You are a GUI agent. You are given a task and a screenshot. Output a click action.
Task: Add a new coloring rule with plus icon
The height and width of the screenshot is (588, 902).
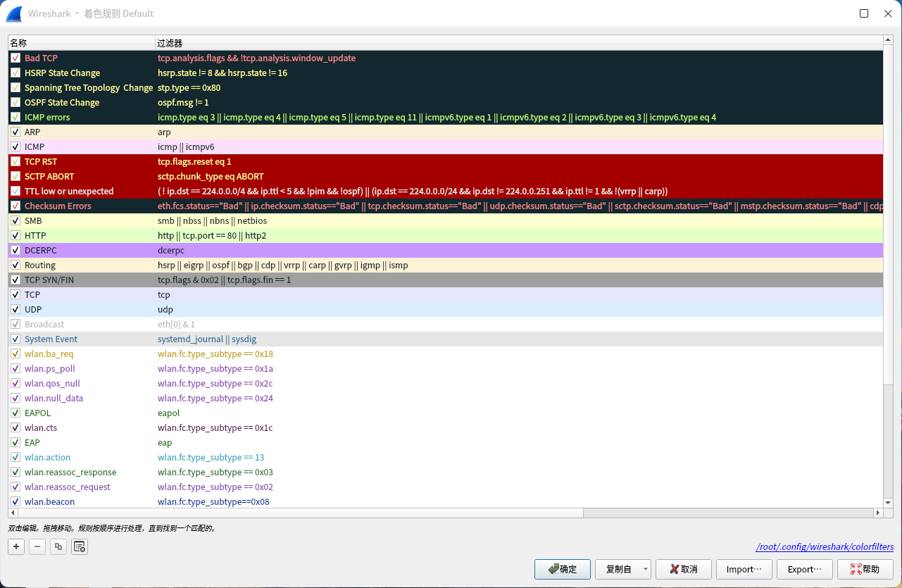point(16,546)
